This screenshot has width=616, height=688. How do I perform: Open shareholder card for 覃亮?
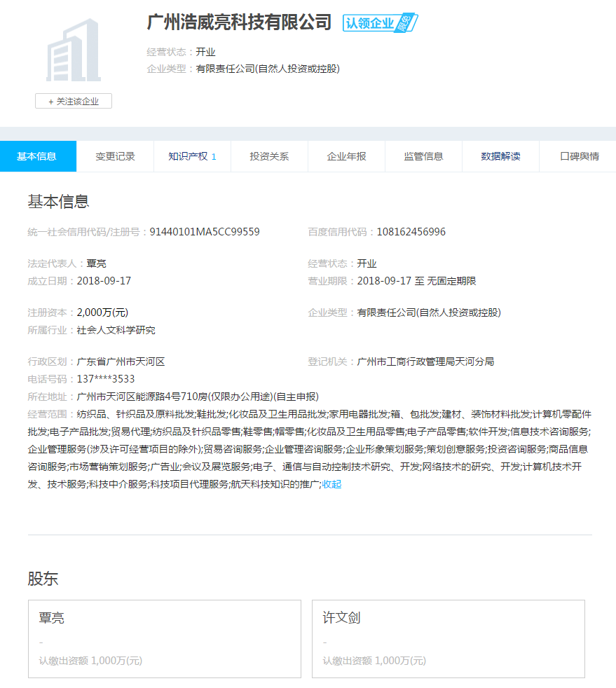pos(164,638)
